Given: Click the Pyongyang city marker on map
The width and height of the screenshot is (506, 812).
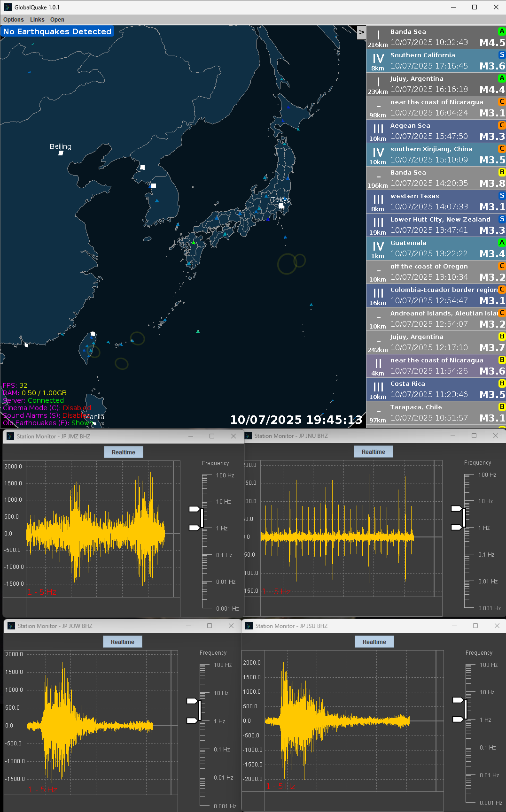Looking at the screenshot, I should coord(142,167).
